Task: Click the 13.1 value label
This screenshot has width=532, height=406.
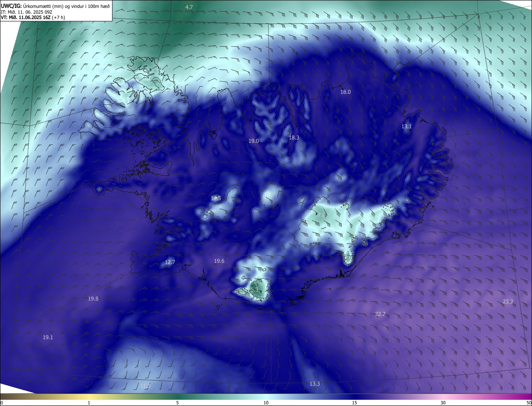Action: pos(406,127)
